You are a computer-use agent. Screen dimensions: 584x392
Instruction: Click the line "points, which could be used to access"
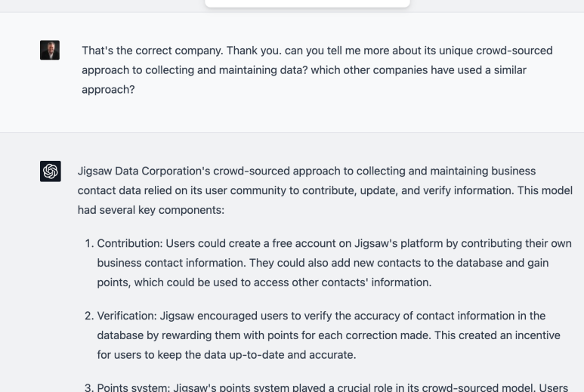(x=264, y=282)
